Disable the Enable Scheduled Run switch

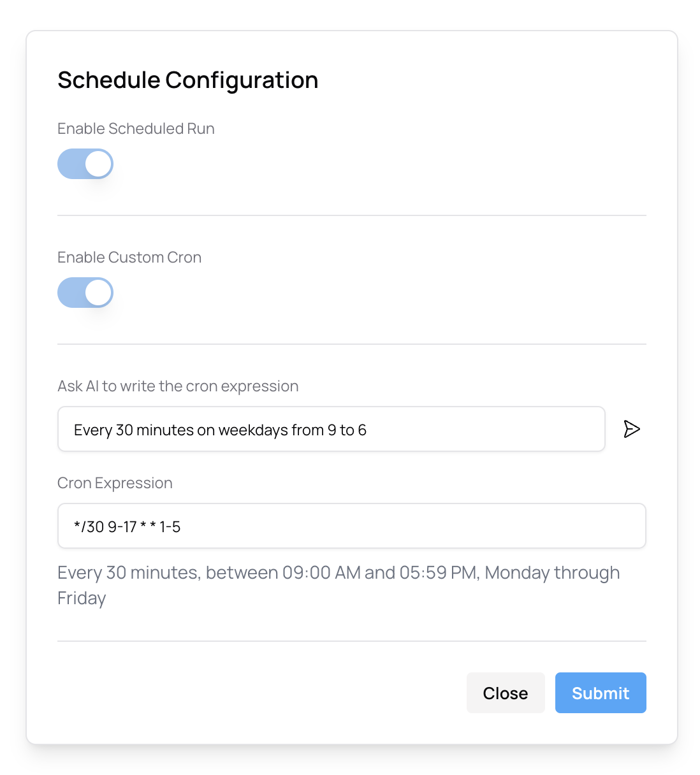(85, 164)
